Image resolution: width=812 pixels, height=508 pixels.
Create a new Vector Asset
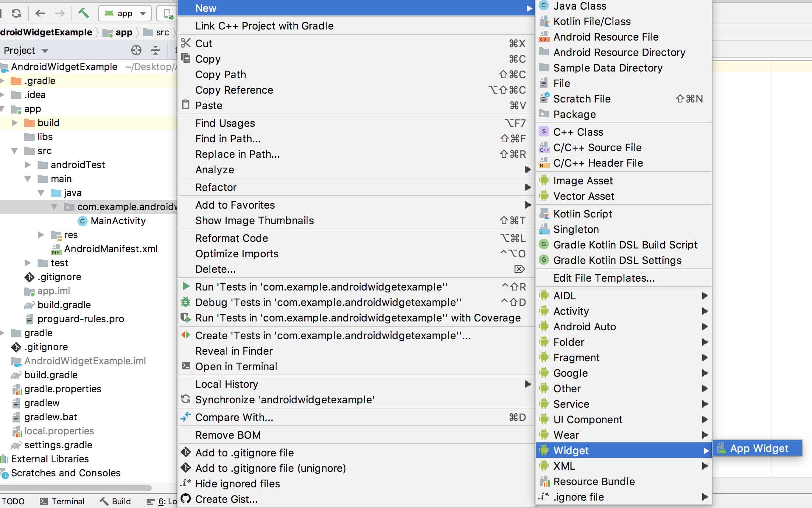[x=584, y=196]
